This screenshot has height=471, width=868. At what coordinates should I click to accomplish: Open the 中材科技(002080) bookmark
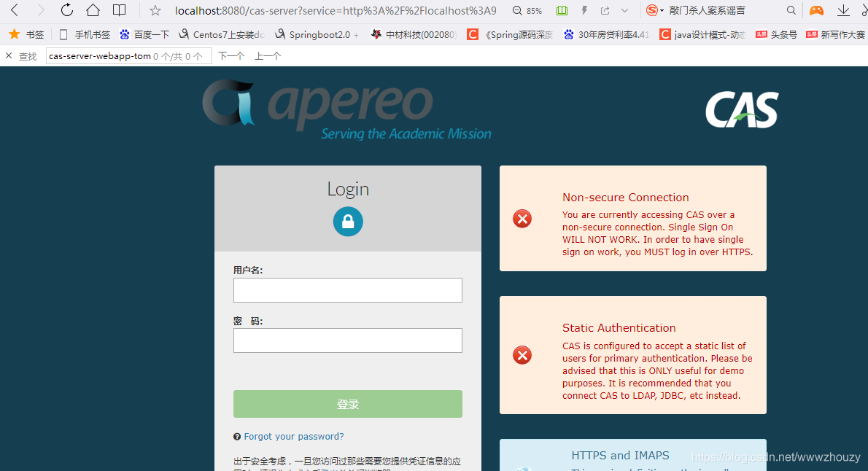coord(414,34)
